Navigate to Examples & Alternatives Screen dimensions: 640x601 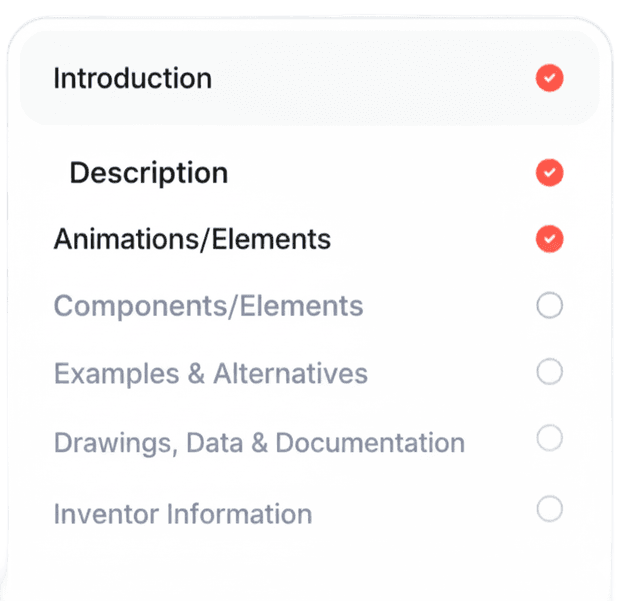(210, 374)
